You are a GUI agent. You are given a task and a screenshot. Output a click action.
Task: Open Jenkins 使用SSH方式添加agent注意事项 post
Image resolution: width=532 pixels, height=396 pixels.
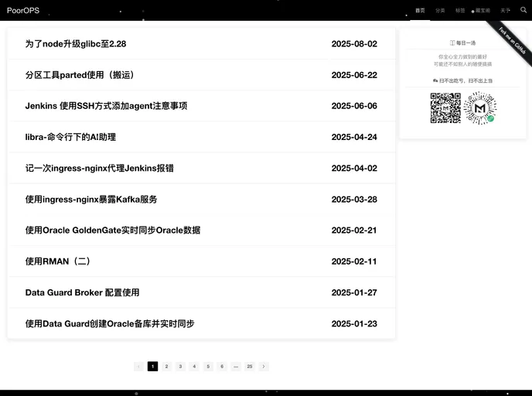pyautogui.click(x=106, y=106)
